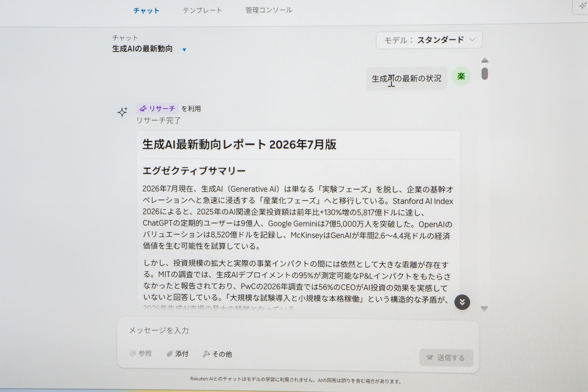Click the リサーチ完了 status text
Viewport: 588px width, 392px height.
click(x=158, y=120)
